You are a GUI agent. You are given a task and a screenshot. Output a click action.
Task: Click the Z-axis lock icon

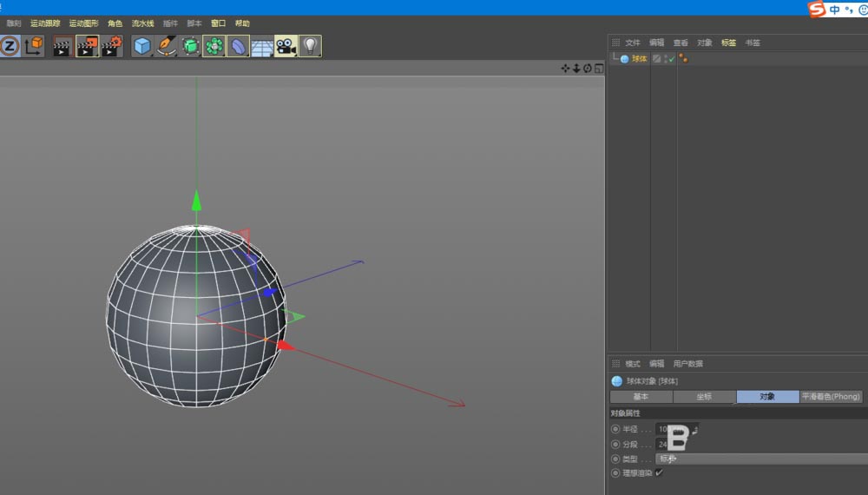coord(10,46)
